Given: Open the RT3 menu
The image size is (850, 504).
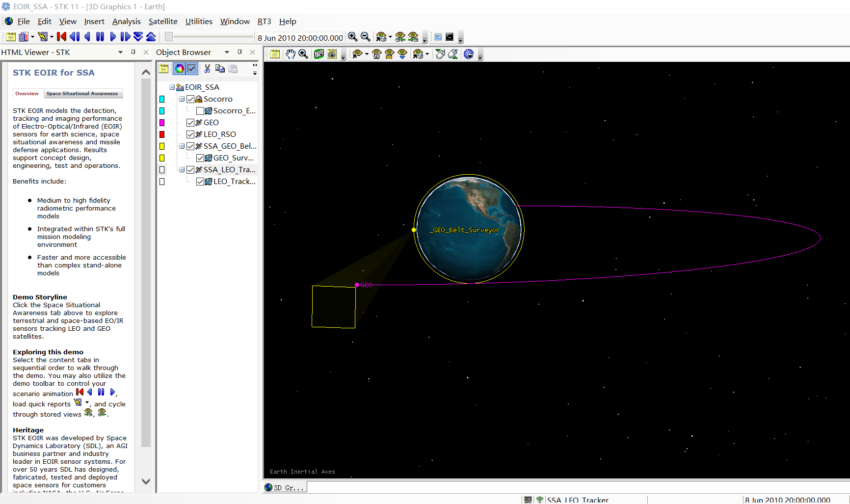Looking at the screenshot, I should point(264,22).
